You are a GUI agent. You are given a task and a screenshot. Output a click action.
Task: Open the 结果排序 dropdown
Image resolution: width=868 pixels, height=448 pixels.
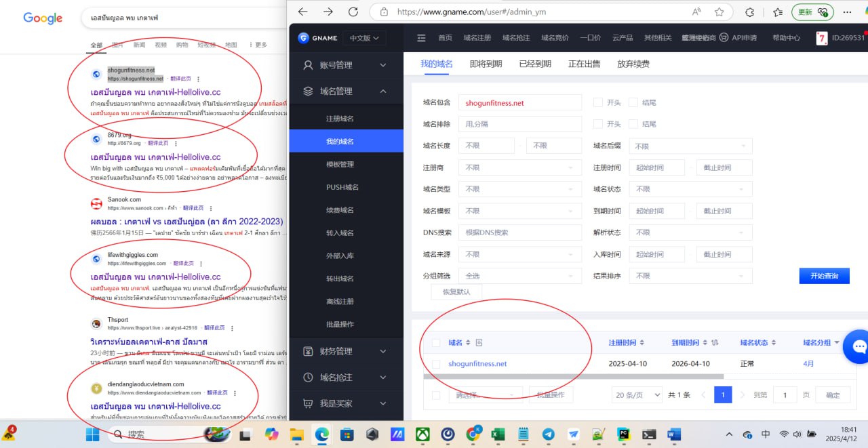[x=690, y=276]
